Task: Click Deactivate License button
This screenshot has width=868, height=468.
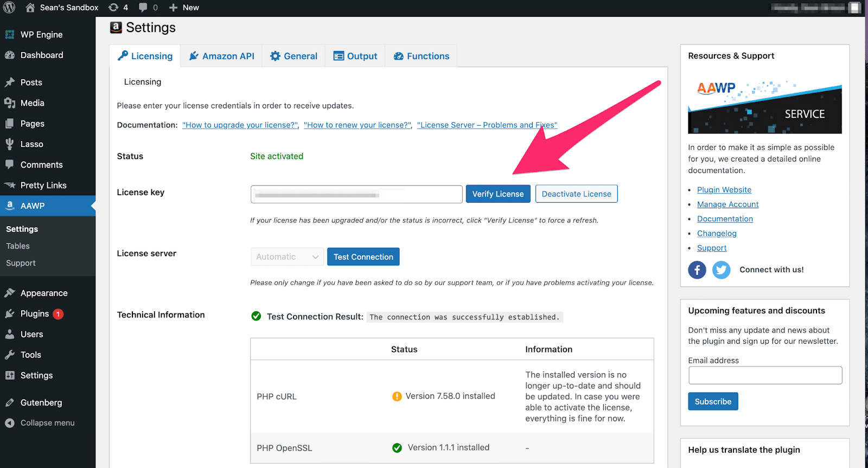Action: 576,194
